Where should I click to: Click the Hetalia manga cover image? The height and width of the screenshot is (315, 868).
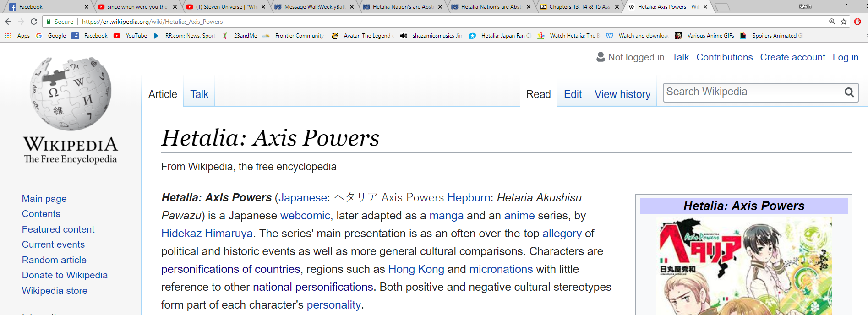coord(745,266)
